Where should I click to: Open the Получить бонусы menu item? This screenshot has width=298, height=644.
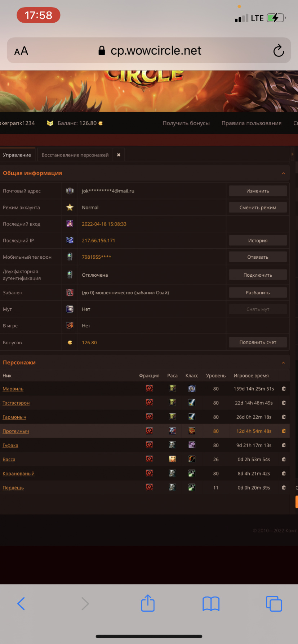coord(186,123)
